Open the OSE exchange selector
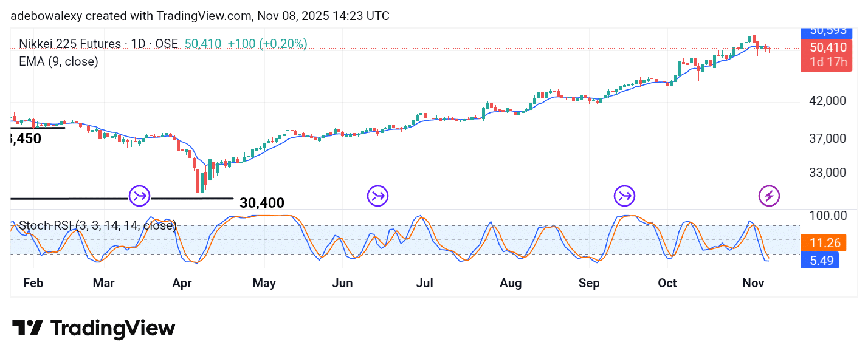 tap(165, 43)
